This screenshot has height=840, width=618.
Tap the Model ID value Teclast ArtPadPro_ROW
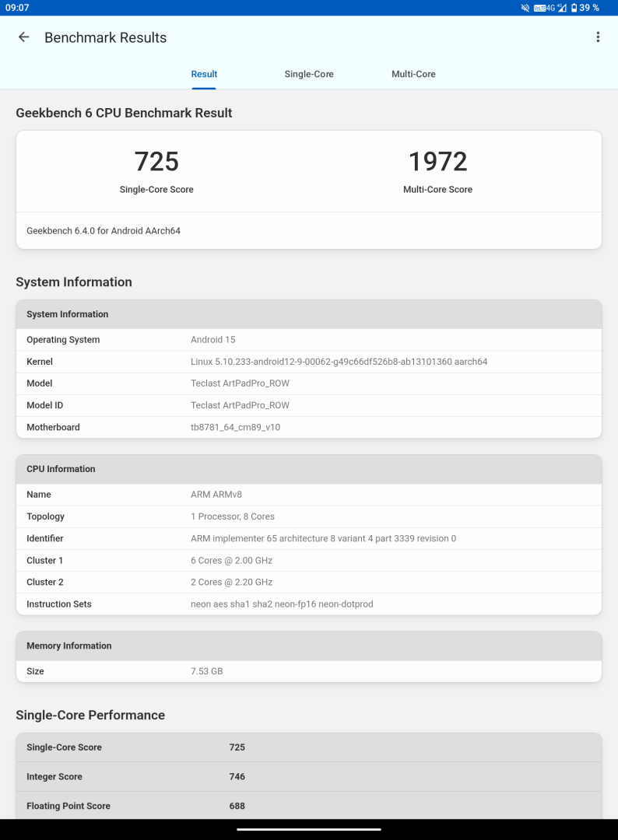click(241, 405)
